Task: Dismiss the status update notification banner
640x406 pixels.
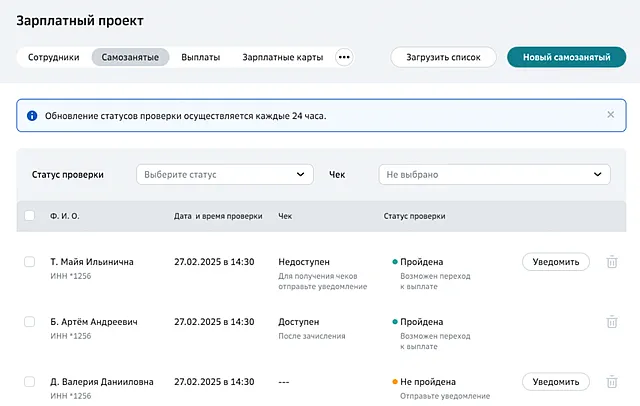Action: (x=611, y=115)
